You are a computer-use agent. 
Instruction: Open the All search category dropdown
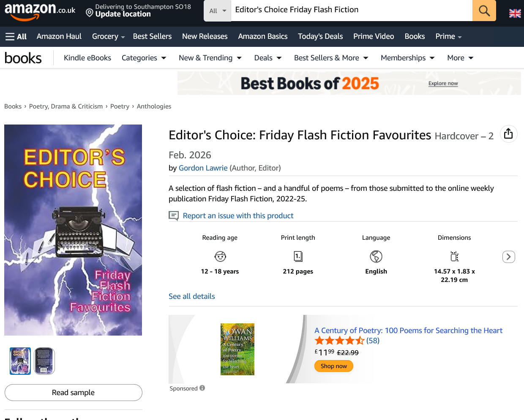point(218,11)
